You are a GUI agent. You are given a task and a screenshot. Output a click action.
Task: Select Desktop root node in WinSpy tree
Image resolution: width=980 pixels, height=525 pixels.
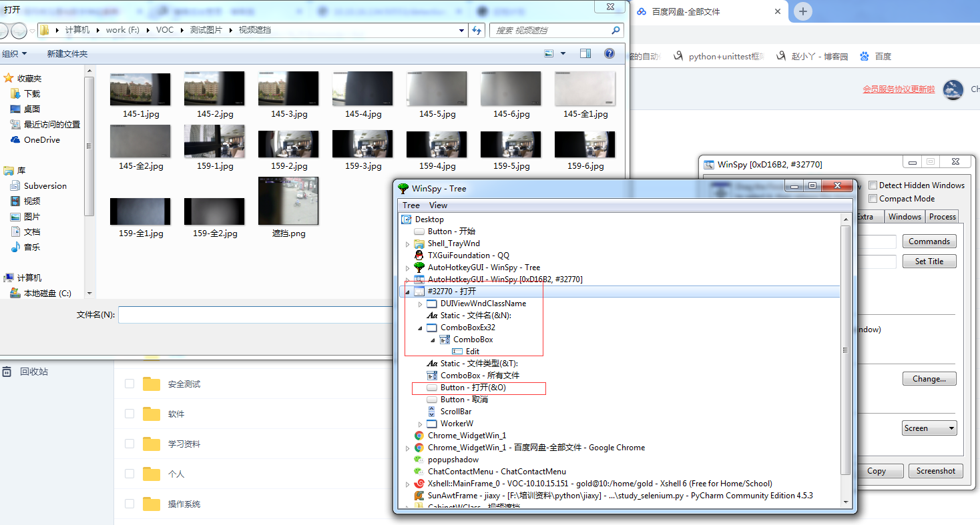click(x=429, y=219)
